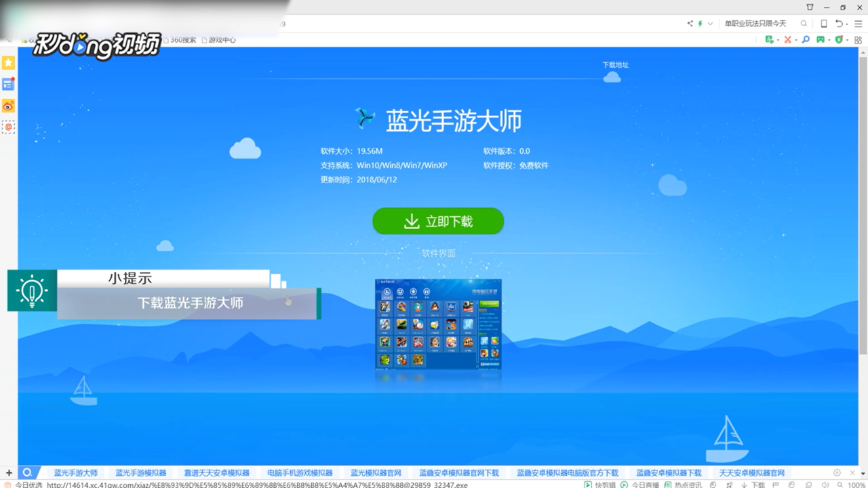Click the magnifier search icon in search box
The width and height of the screenshot is (868, 488).
pos(804,24)
